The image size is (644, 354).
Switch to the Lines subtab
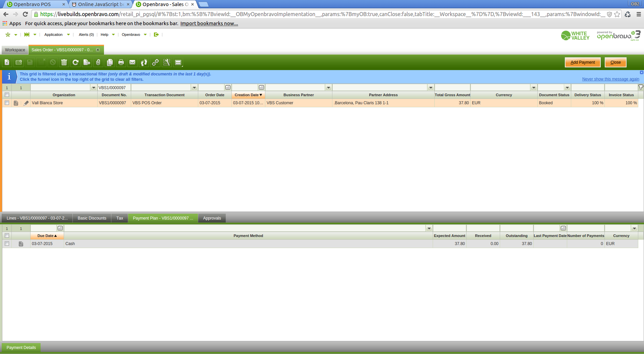coord(37,218)
